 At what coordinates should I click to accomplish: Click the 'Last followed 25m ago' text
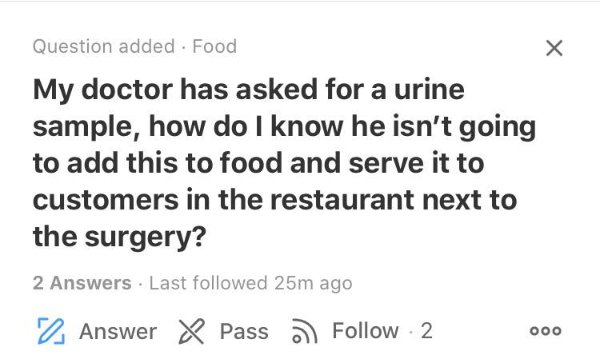coord(251,283)
